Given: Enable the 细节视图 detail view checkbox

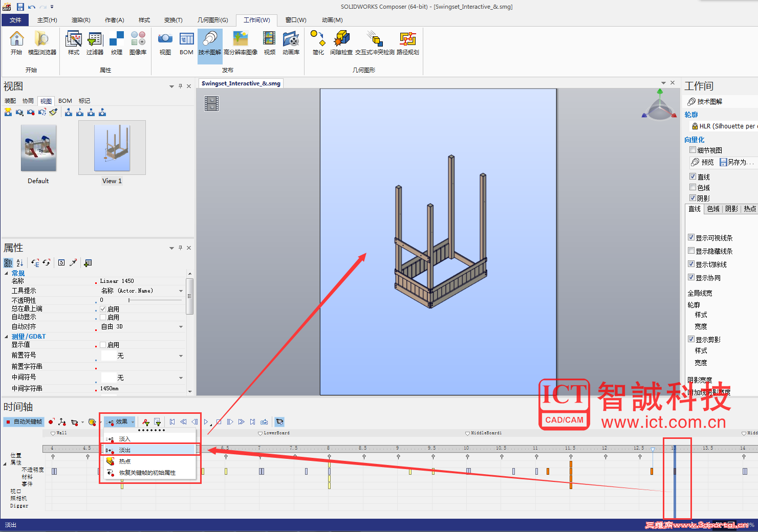Looking at the screenshot, I should tap(692, 150).
